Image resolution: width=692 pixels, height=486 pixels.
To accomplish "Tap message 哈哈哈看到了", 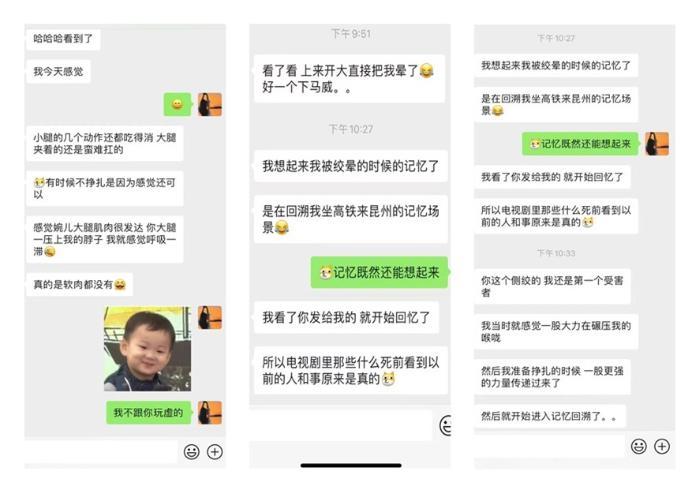I will click(63, 39).
